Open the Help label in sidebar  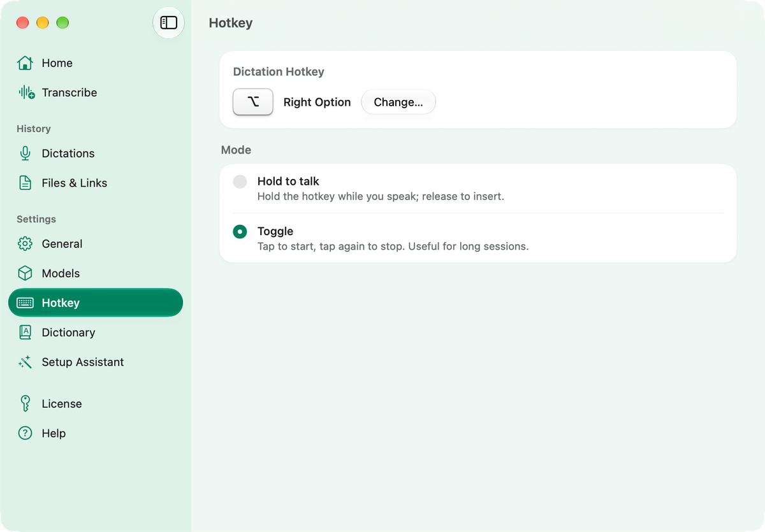coord(54,433)
